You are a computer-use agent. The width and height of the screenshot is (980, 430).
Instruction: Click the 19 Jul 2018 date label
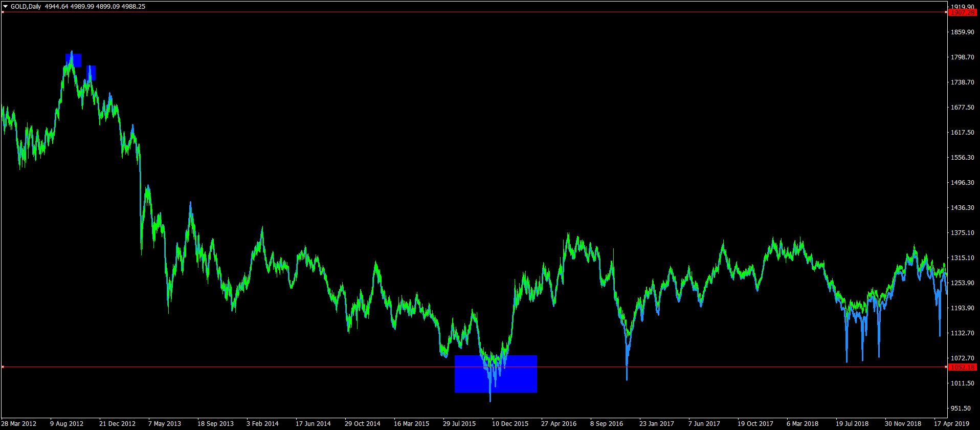[852, 423]
